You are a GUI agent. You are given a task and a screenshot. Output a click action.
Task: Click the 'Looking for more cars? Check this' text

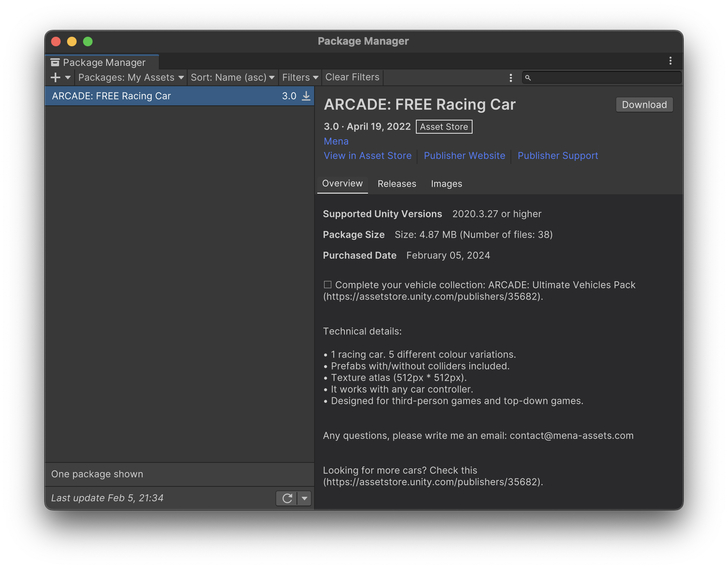400,470
